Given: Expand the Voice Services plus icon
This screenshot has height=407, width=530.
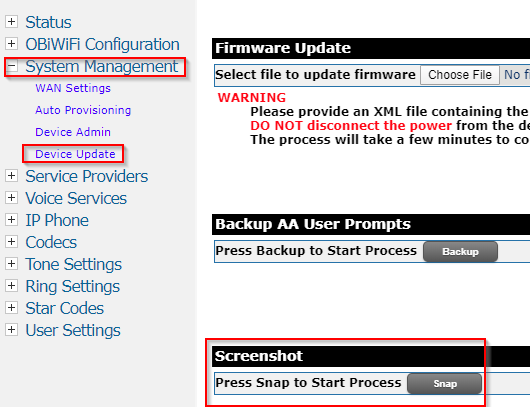Looking at the screenshot, I should tap(11, 197).
